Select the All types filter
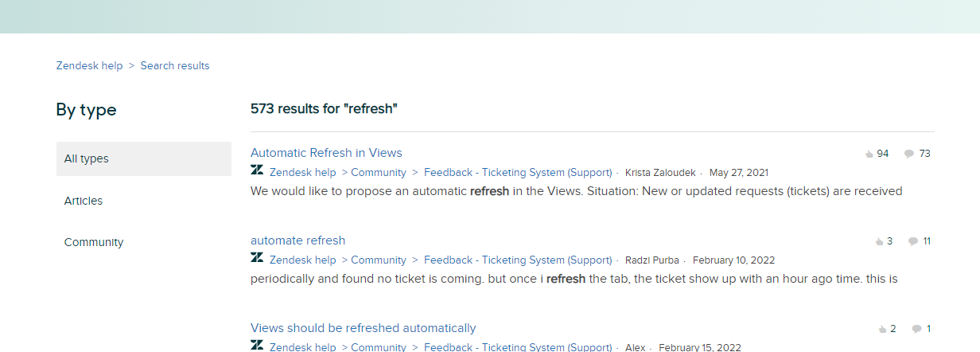Screen dimensions: 980x352 [143, 158]
